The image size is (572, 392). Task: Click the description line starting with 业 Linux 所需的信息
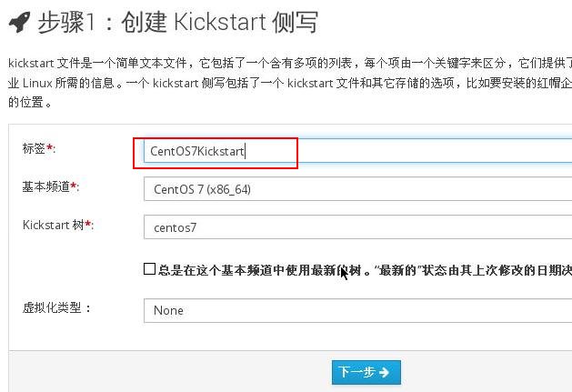[290, 83]
